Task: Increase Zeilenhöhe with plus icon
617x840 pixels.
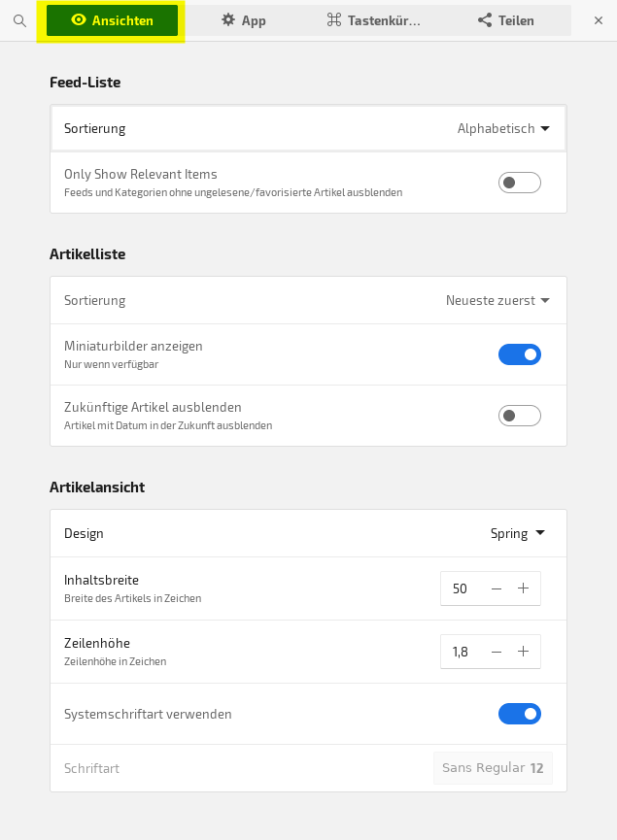Action: pos(523,652)
